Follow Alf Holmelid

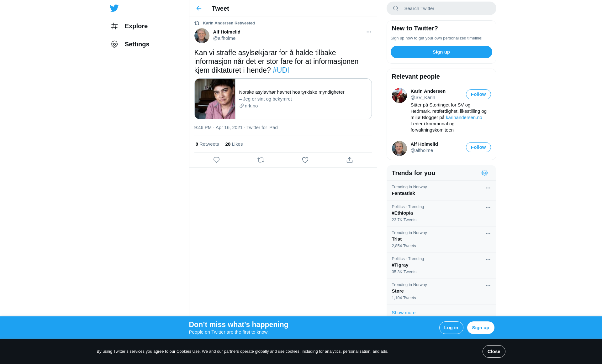pos(478,147)
